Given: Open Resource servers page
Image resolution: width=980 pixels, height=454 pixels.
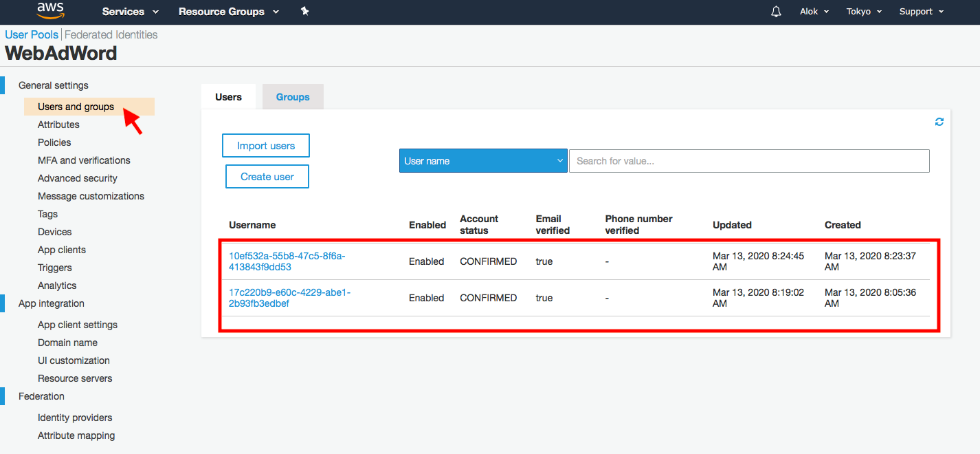Looking at the screenshot, I should click(x=75, y=378).
